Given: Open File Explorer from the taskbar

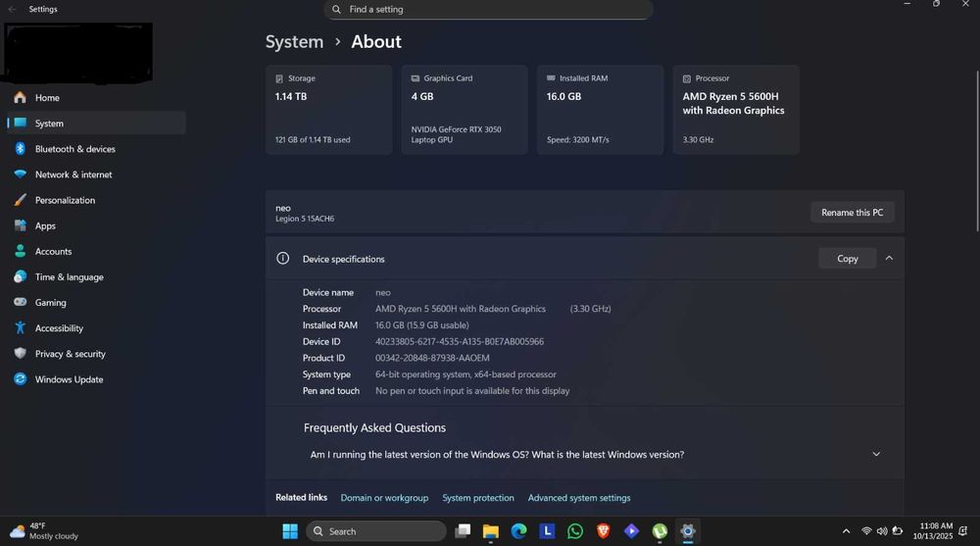Looking at the screenshot, I should tap(491, 531).
